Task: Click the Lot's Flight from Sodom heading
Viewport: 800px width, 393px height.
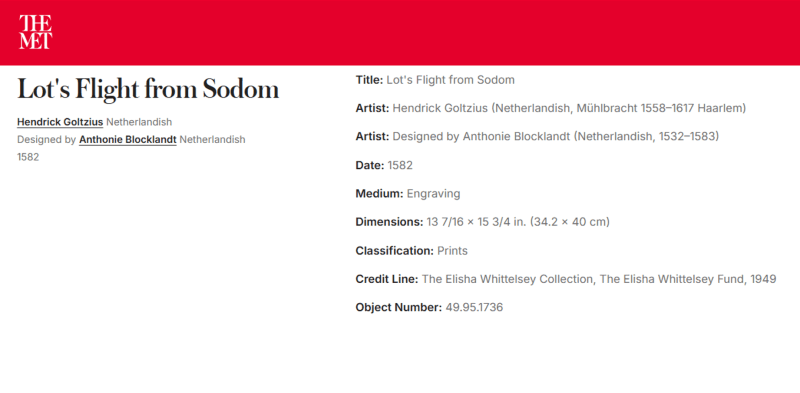Action: (148, 89)
